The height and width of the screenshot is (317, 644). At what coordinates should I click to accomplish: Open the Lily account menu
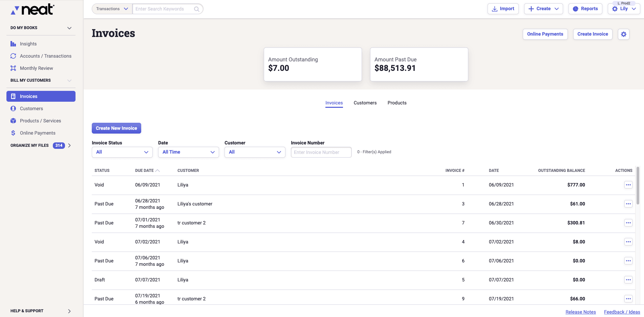(624, 9)
